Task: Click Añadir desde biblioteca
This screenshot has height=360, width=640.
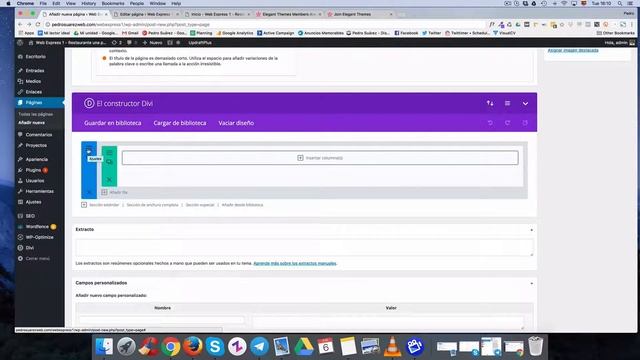Action: coord(242,205)
